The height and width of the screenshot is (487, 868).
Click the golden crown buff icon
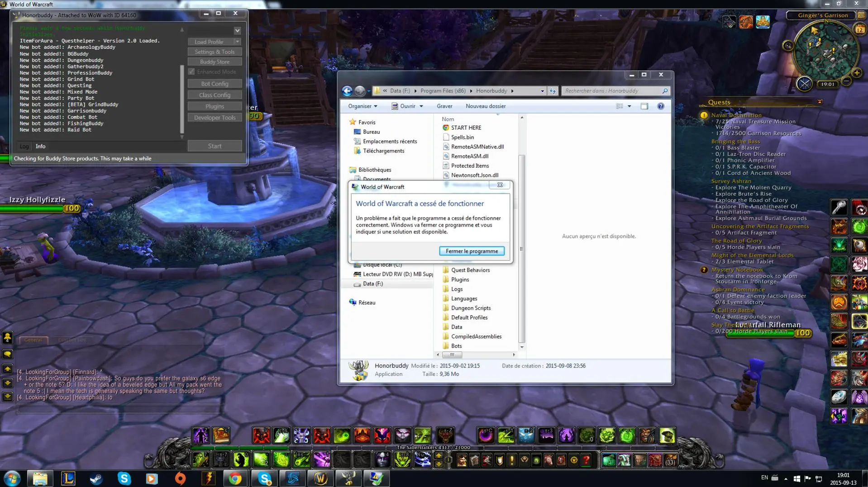click(763, 22)
